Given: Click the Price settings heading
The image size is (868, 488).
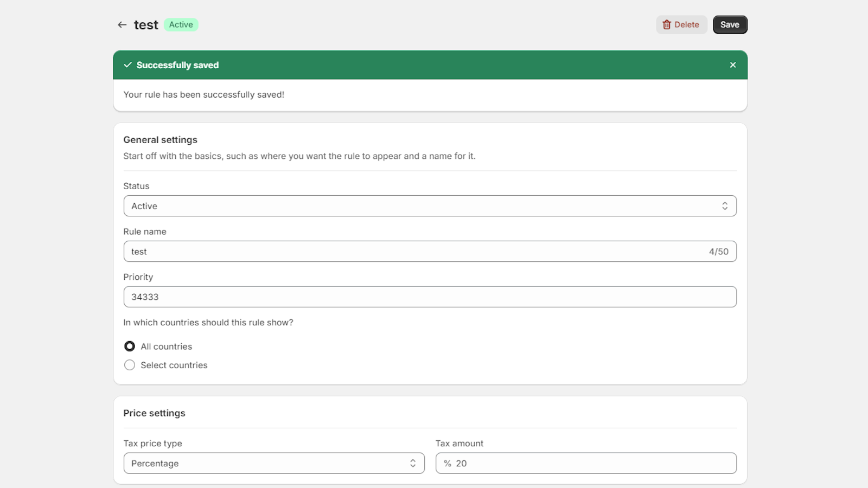Looking at the screenshot, I should tap(154, 413).
